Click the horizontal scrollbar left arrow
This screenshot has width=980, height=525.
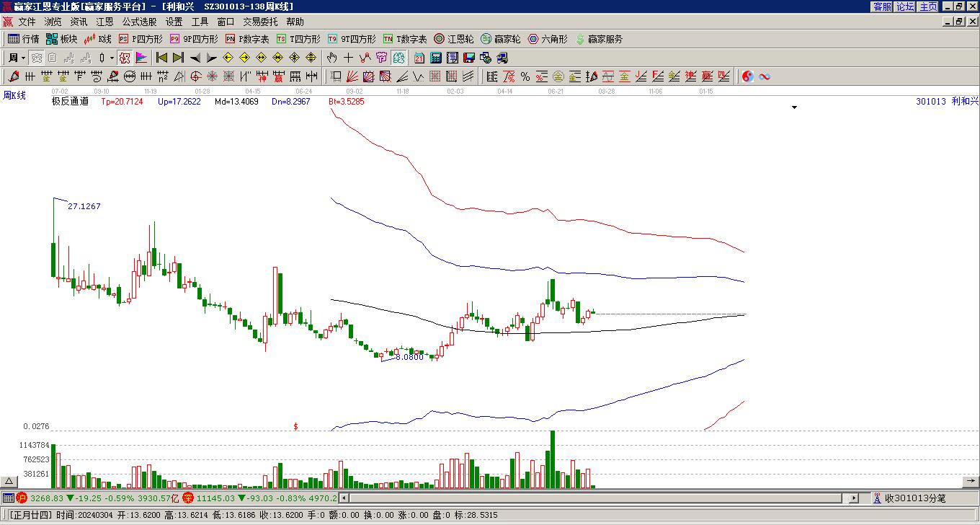coord(344,498)
